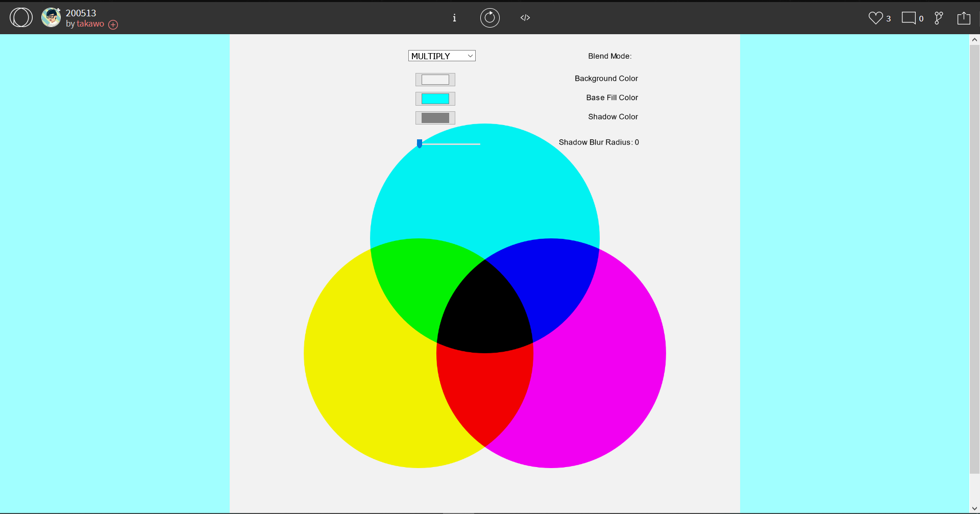Fork this sketch
The image size is (980, 514).
pos(939,18)
